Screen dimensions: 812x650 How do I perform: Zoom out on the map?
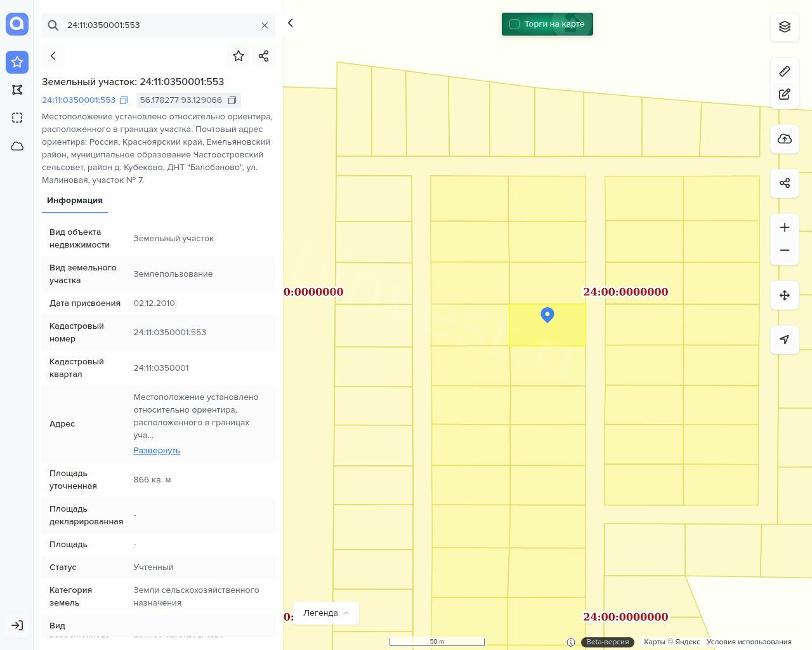coord(785,250)
